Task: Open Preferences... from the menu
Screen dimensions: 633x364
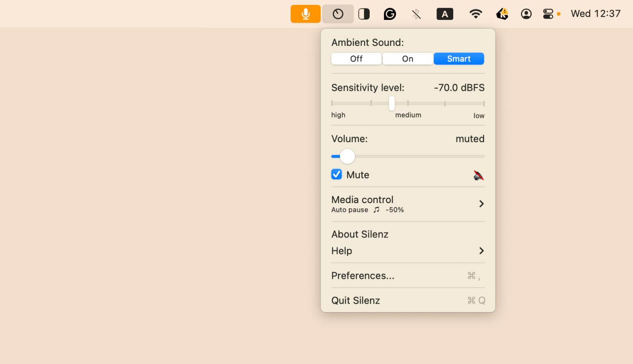Action: pos(363,276)
